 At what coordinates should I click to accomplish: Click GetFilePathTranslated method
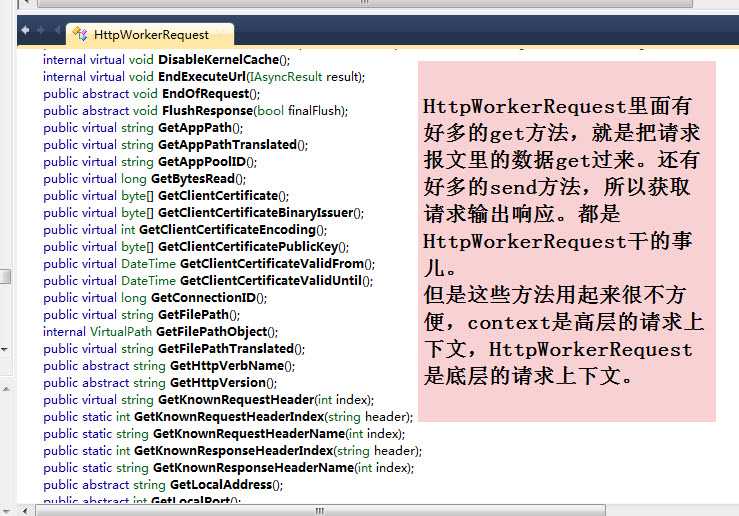click(226, 348)
